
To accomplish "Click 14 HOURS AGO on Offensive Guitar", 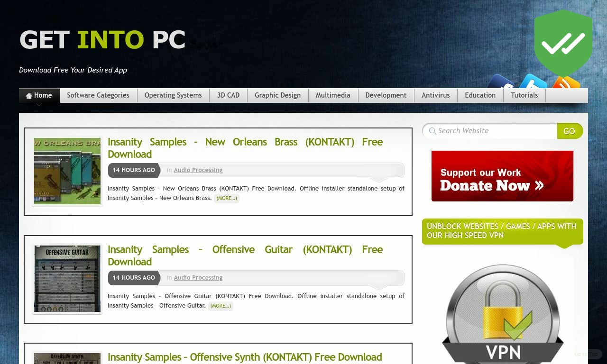I will click(134, 278).
